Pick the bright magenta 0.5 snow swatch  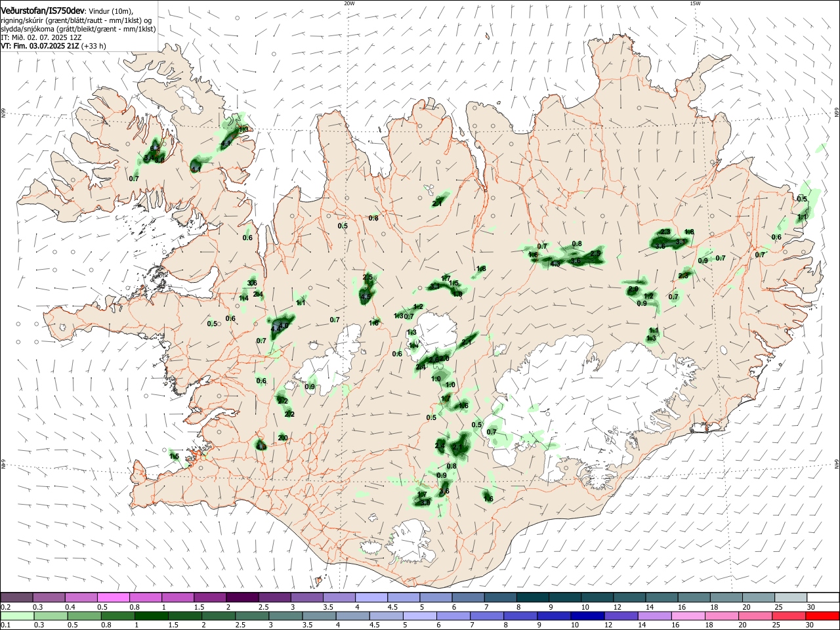114,597
